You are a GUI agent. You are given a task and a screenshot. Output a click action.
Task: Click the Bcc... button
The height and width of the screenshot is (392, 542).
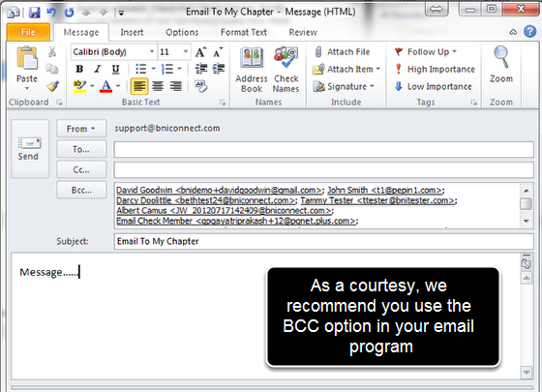(x=81, y=190)
